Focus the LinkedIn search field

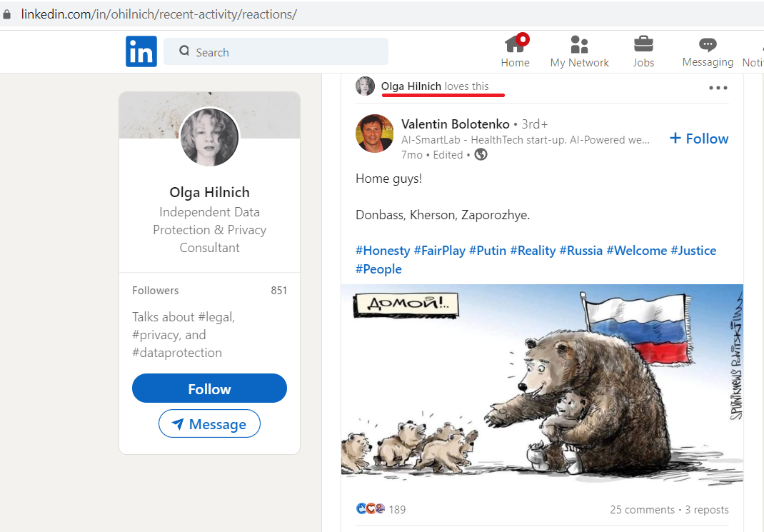coord(276,51)
